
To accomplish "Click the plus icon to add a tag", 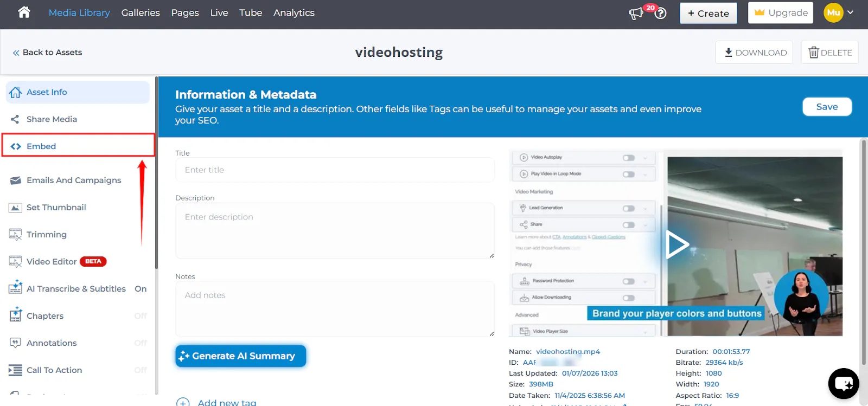I will pos(183,403).
